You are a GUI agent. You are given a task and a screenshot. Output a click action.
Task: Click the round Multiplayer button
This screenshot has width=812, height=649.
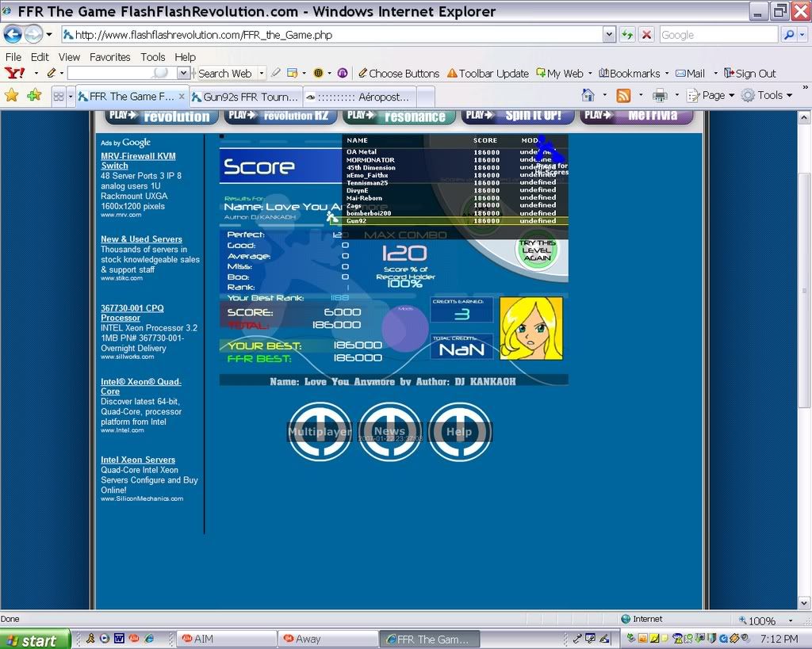pos(319,432)
